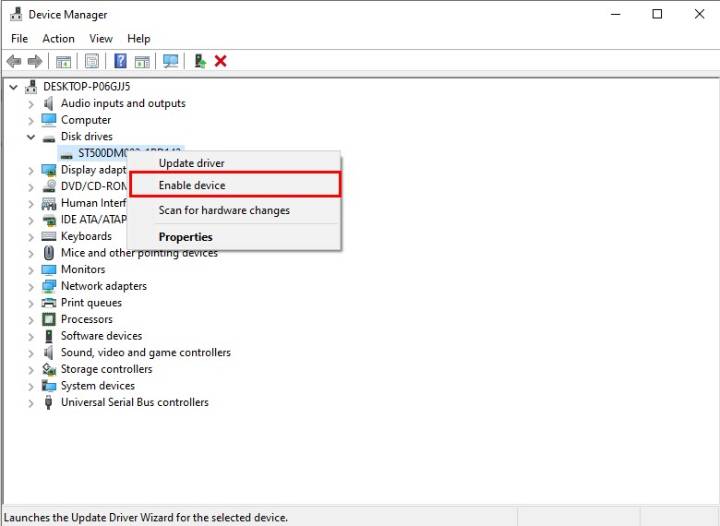This screenshot has width=720, height=526.
Task: Click the Print queues printer icon
Action: tap(49, 303)
